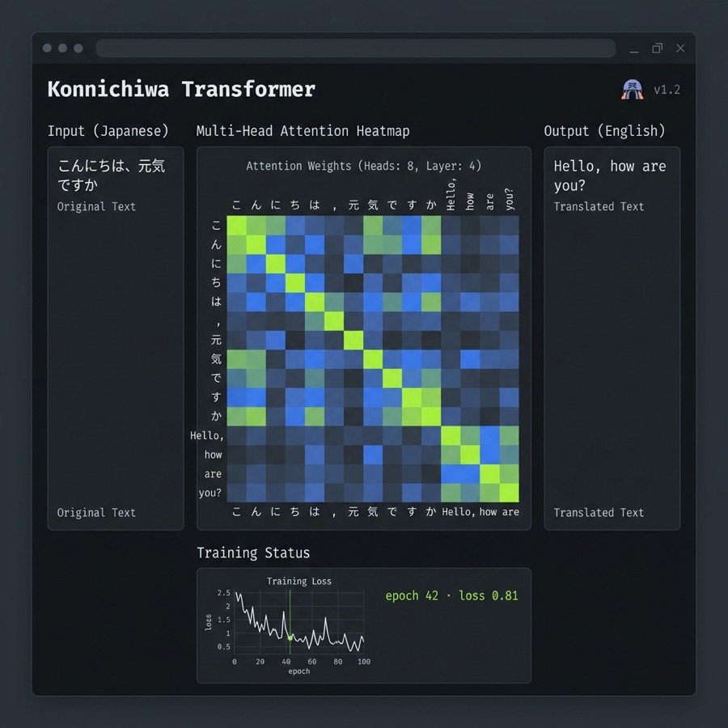Click the "Training Loss" chart title
This screenshot has height=728, width=728.
point(299,582)
